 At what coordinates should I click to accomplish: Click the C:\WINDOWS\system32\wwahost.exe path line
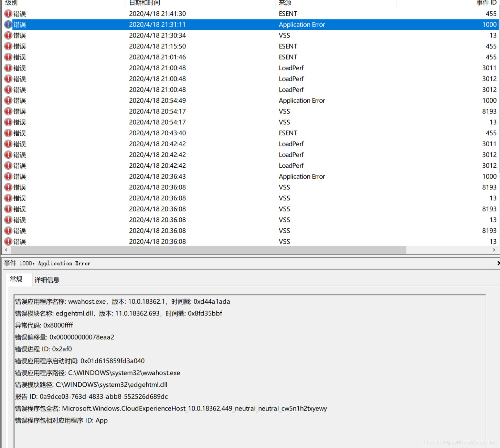pyautogui.click(x=97, y=373)
